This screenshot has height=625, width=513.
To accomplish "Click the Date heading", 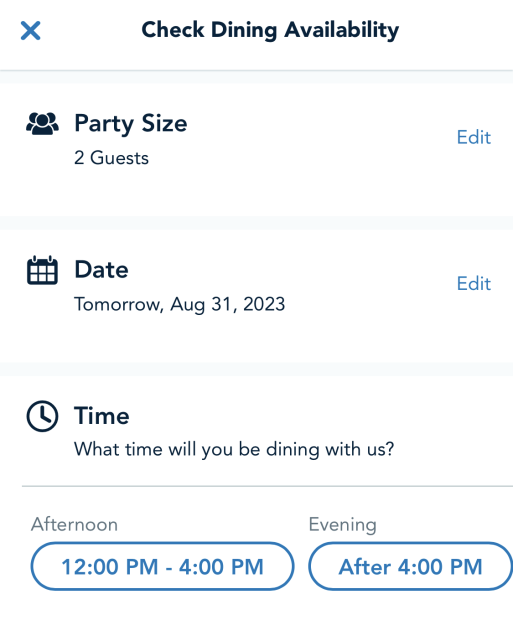I will (102, 270).
